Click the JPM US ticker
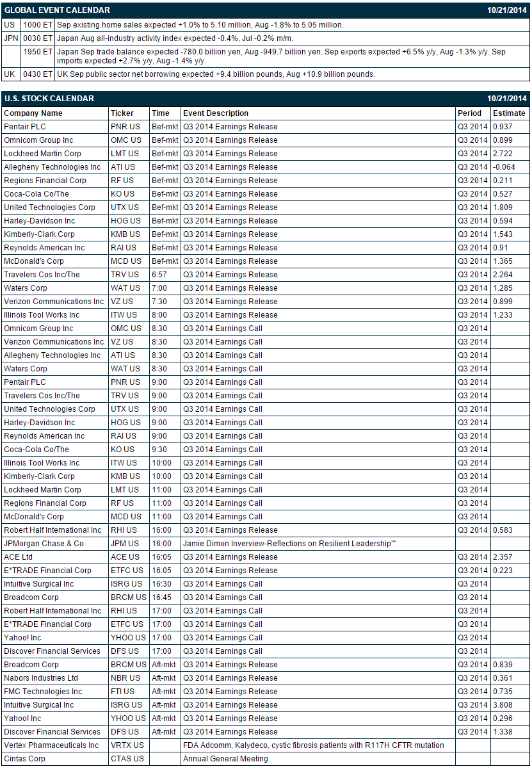This screenshot has height=771, width=532. pos(125,544)
